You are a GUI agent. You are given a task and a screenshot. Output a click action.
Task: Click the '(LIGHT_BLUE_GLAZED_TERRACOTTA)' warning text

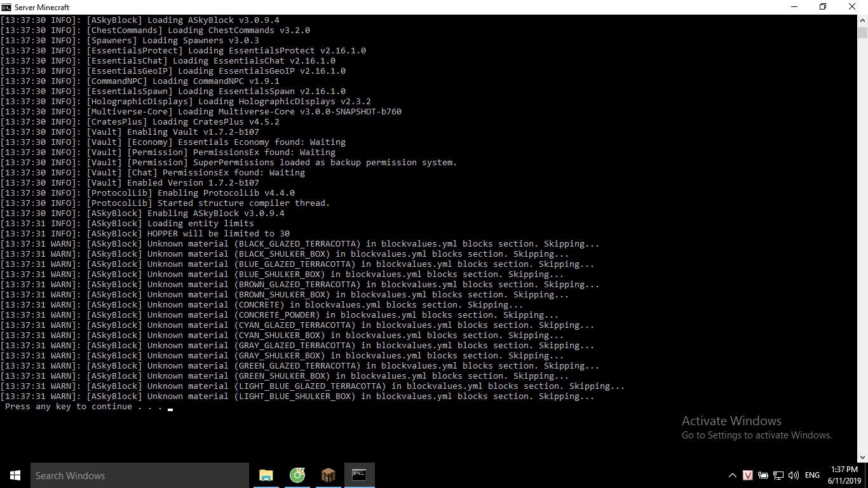coord(310,386)
